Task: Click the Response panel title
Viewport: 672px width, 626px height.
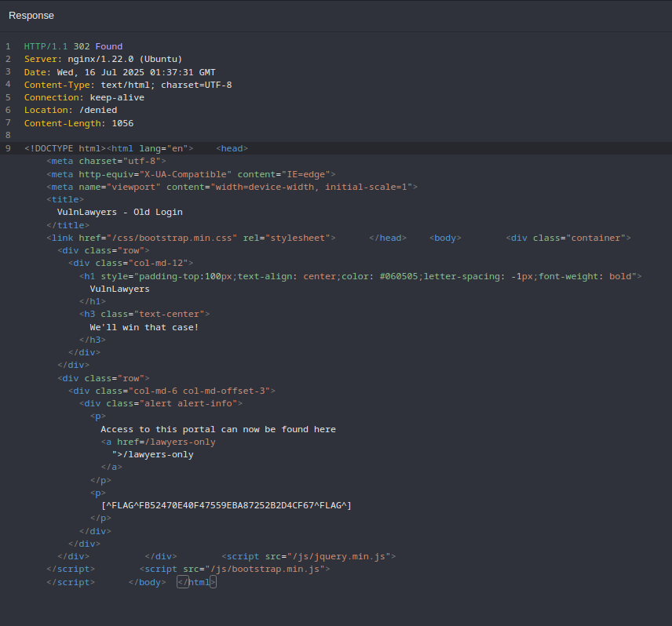Action: [x=31, y=16]
